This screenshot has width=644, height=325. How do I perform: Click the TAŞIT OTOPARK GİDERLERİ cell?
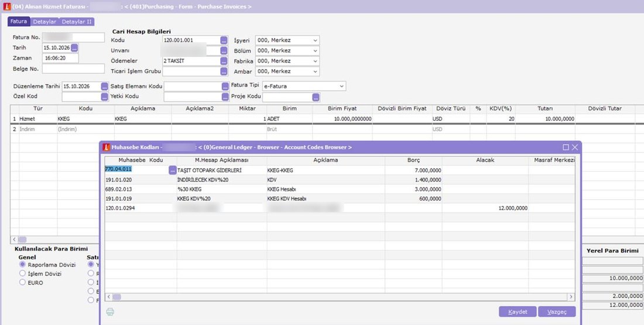(x=222, y=170)
